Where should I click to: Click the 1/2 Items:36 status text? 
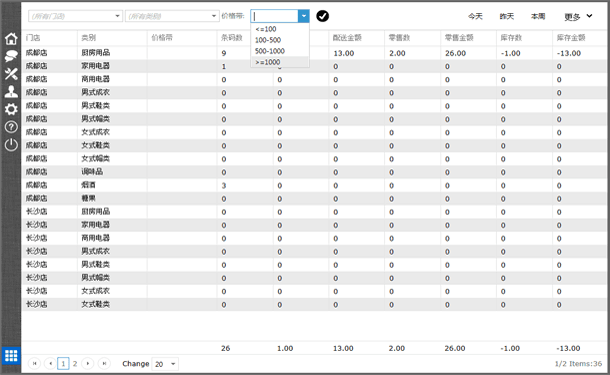578,364
